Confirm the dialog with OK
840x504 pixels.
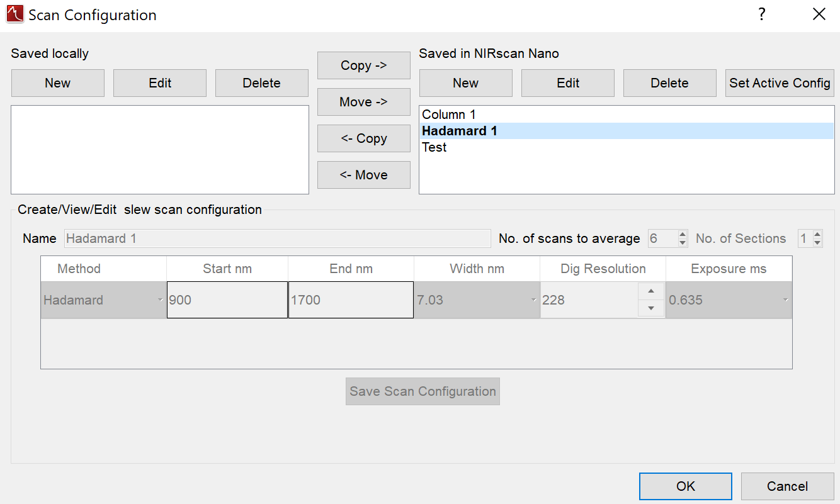(685, 486)
